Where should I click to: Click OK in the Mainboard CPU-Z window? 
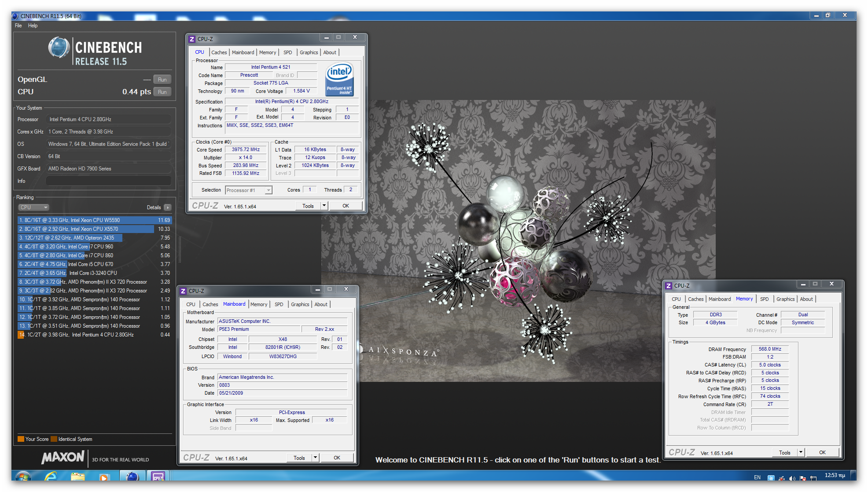pyautogui.click(x=337, y=458)
